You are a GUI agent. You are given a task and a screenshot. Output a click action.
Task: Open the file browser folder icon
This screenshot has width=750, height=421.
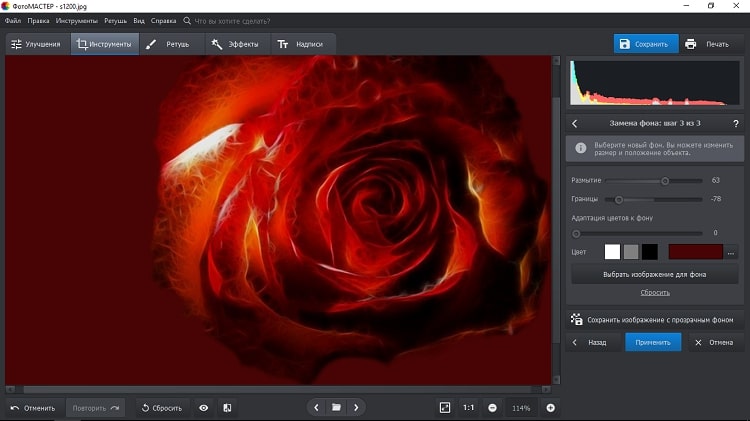[336, 408]
